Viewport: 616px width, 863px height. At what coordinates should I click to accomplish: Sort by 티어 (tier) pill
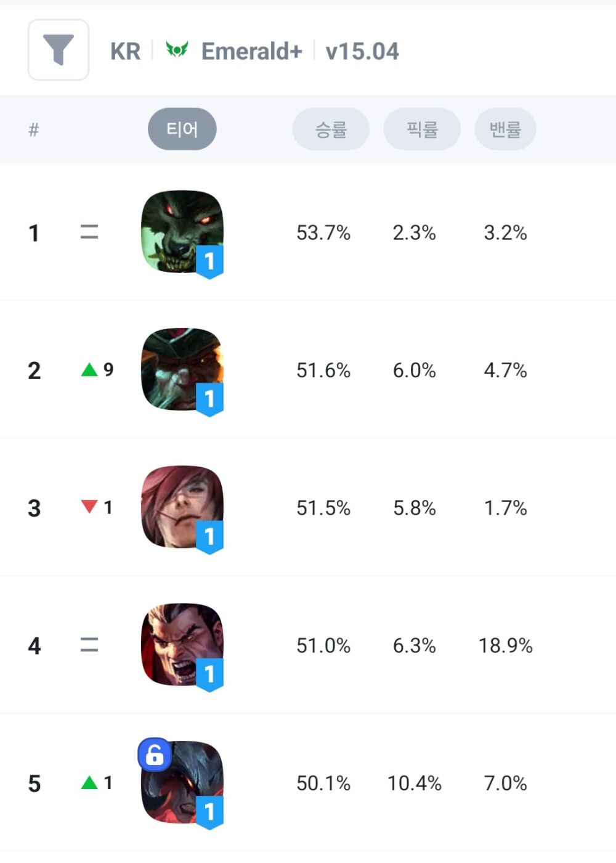(182, 129)
